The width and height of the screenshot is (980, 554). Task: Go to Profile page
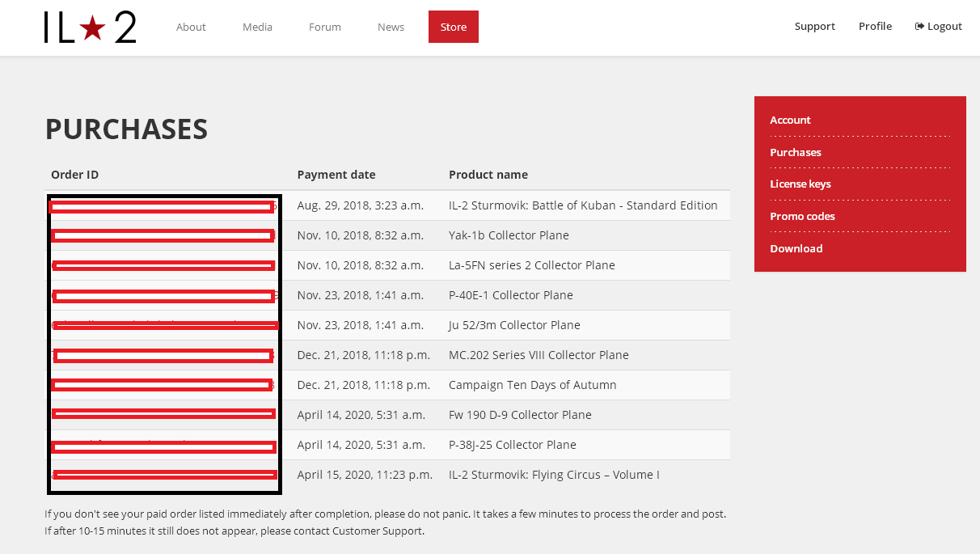[875, 26]
